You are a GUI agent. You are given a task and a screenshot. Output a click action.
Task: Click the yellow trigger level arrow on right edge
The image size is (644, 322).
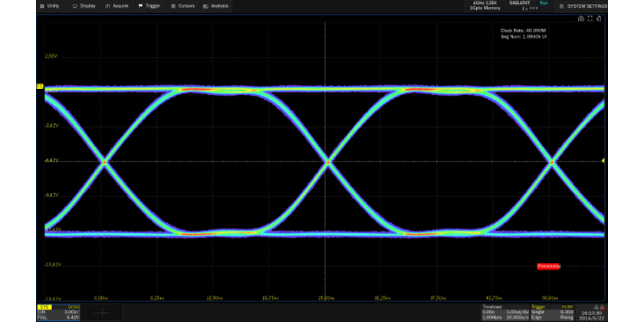tap(603, 160)
